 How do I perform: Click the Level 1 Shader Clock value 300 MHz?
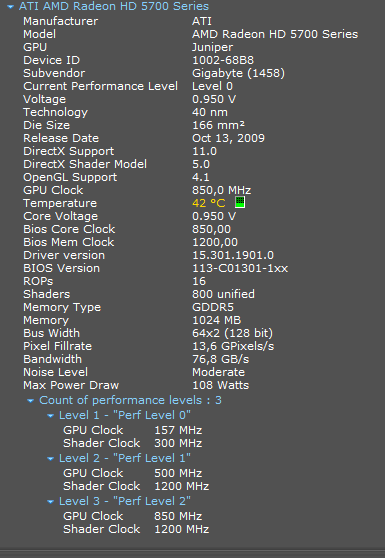click(178, 443)
